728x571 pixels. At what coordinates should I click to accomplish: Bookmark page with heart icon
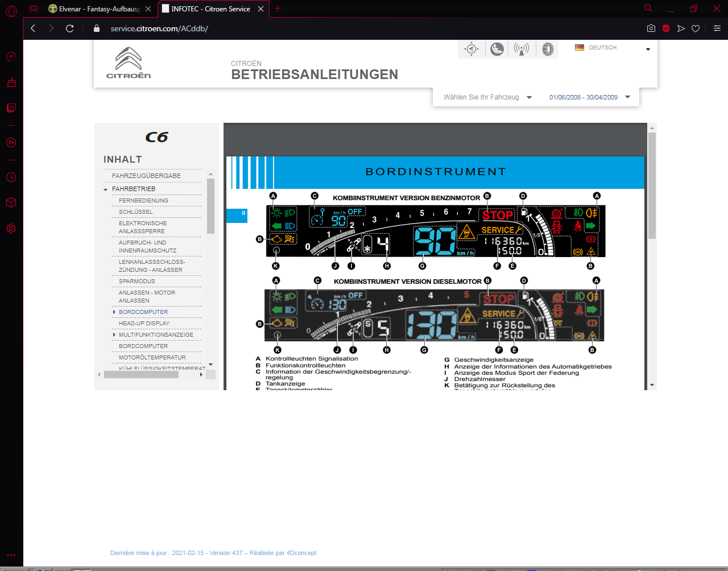(696, 28)
